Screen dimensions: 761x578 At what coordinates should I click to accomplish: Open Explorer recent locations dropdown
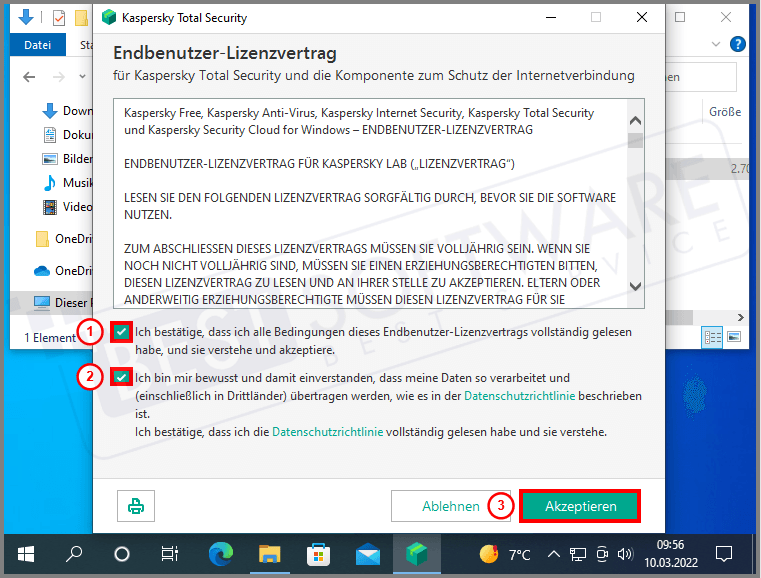83,77
